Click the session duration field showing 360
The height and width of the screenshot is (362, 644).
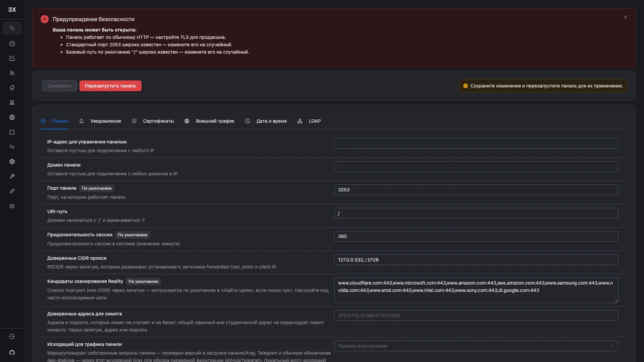(476, 236)
